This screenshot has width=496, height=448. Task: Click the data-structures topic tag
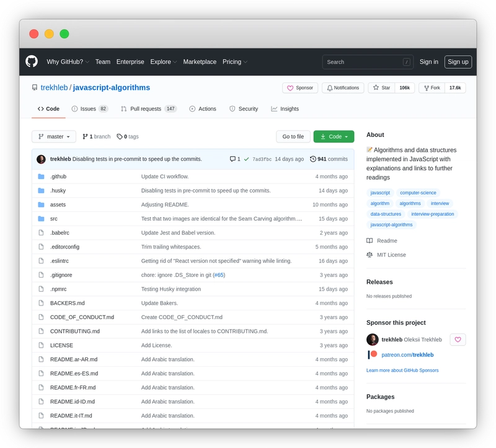click(x=386, y=214)
